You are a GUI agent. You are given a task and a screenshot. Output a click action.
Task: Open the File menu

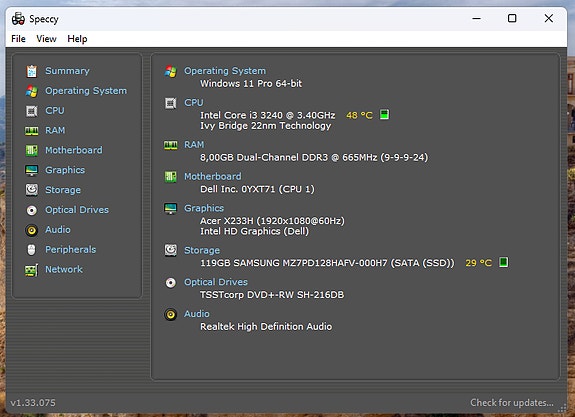click(18, 39)
